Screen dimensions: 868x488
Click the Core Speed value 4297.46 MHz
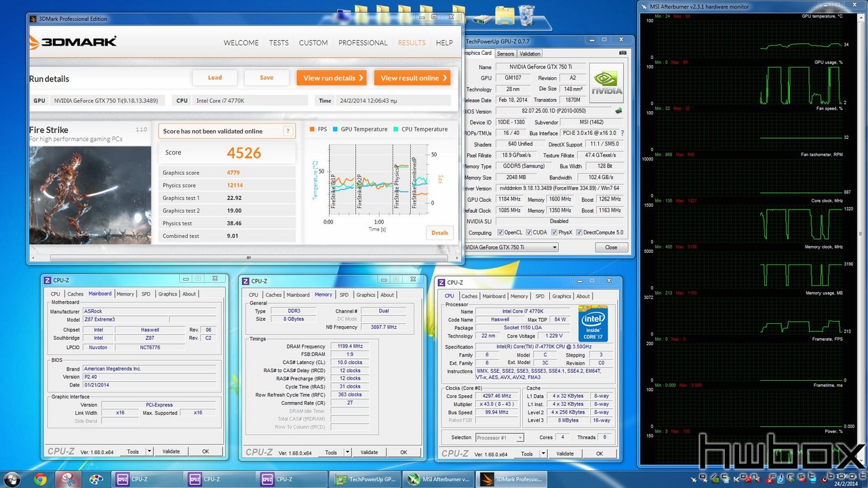(496, 396)
